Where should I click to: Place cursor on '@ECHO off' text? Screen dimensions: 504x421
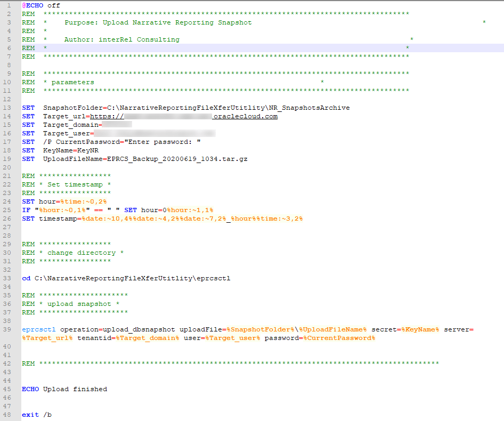point(41,5)
